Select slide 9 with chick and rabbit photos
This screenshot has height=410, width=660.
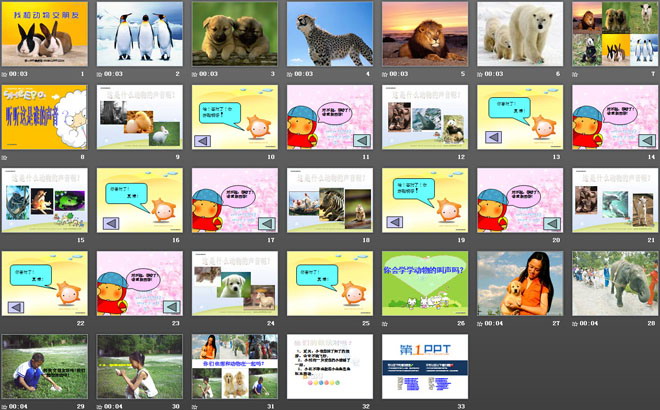point(140,117)
